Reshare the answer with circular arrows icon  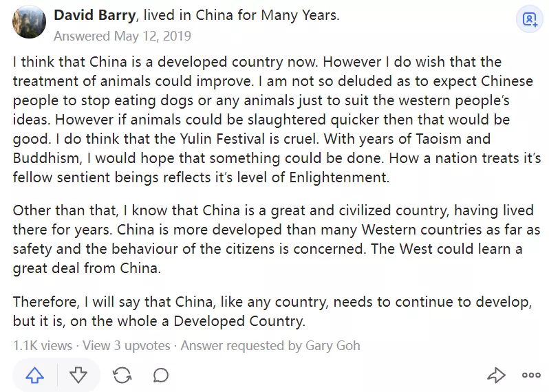(x=122, y=375)
